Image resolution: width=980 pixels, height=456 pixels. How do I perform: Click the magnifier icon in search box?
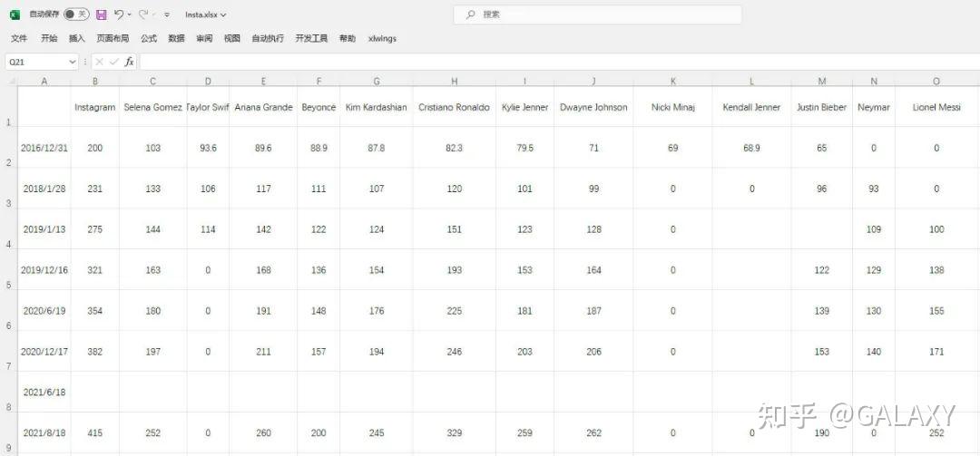(471, 15)
